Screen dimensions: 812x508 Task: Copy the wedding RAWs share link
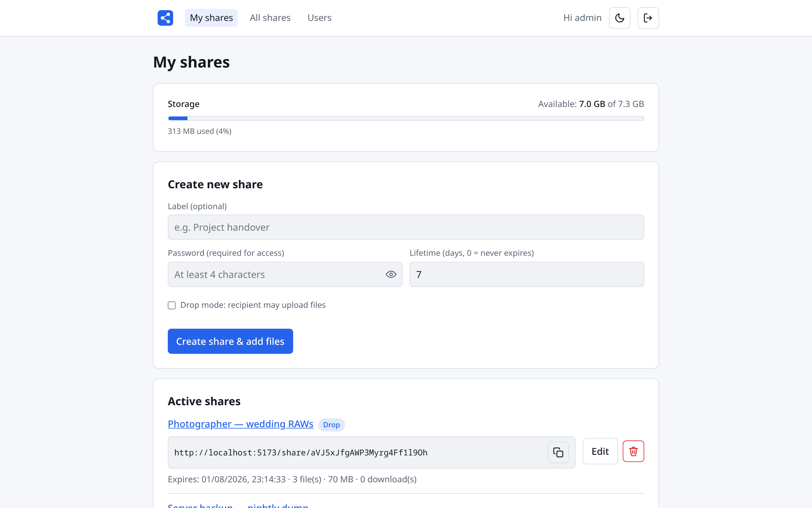(x=558, y=452)
